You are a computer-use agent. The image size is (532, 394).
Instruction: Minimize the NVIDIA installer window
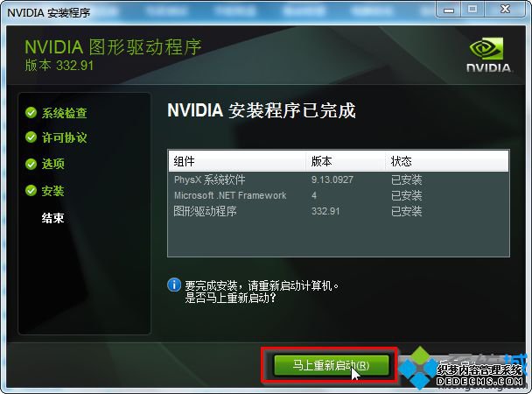click(449, 9)
